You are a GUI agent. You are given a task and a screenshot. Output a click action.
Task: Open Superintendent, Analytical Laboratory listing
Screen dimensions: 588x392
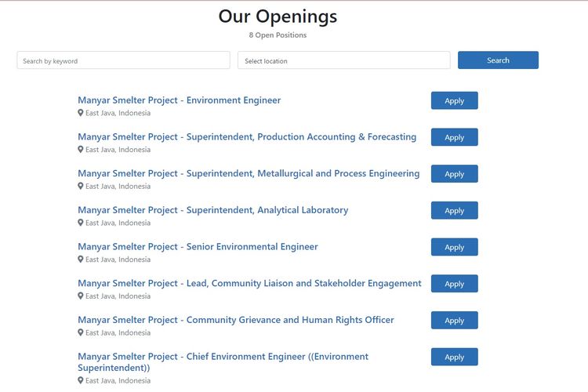[x=213, y=210]
